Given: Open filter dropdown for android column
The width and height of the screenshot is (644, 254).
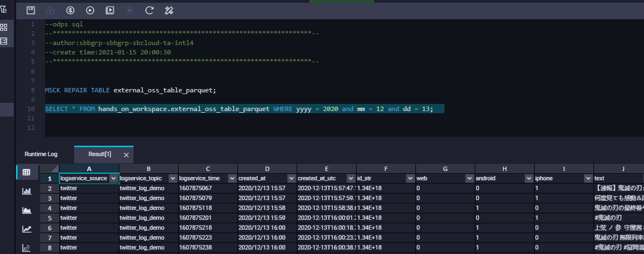Looking at the screenshot, I should [529, 178].
